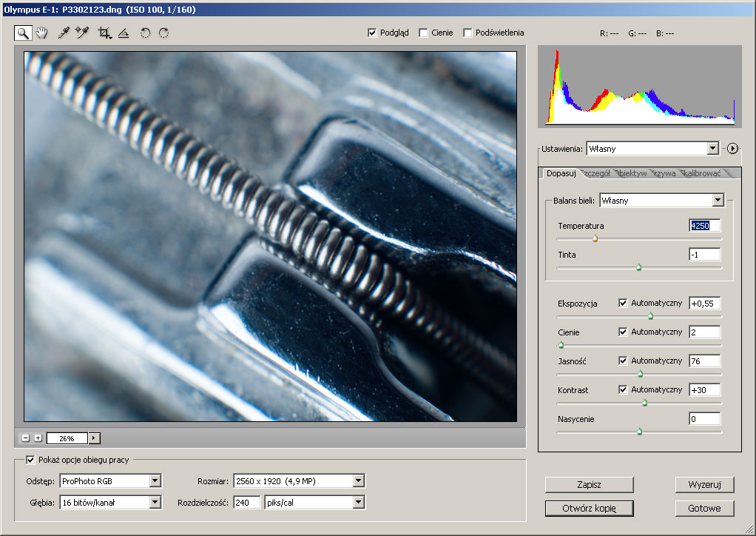Viewport: 756px width, 536px height.
Task: Click the Nasycenie slider handle
Action: pyautogui.click(x=640, y=431)
